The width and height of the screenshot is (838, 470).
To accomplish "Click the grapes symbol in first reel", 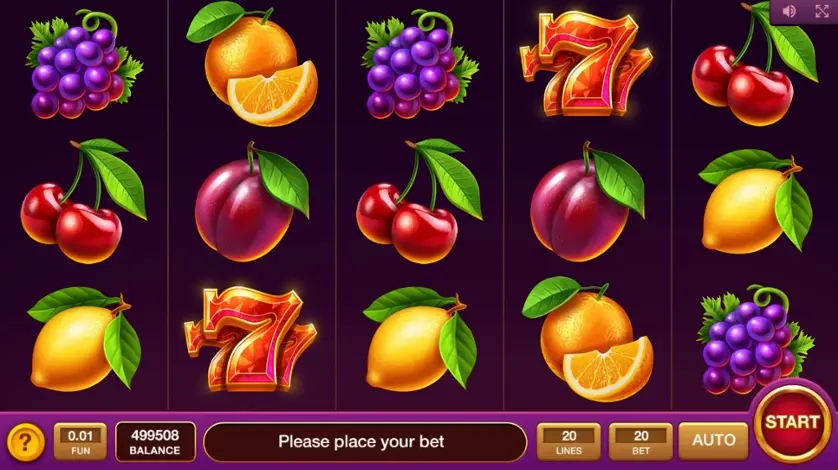I will (x=84, y=64).
